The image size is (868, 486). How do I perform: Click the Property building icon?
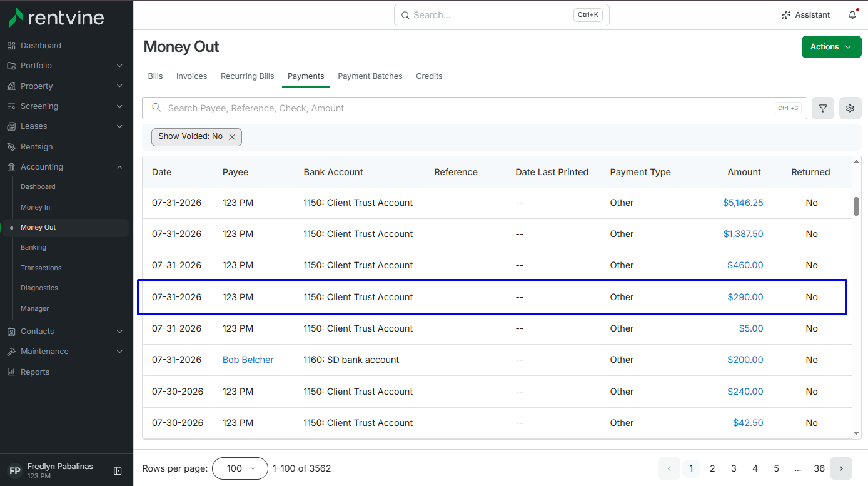pyautogui.click(x=11, y=86)
